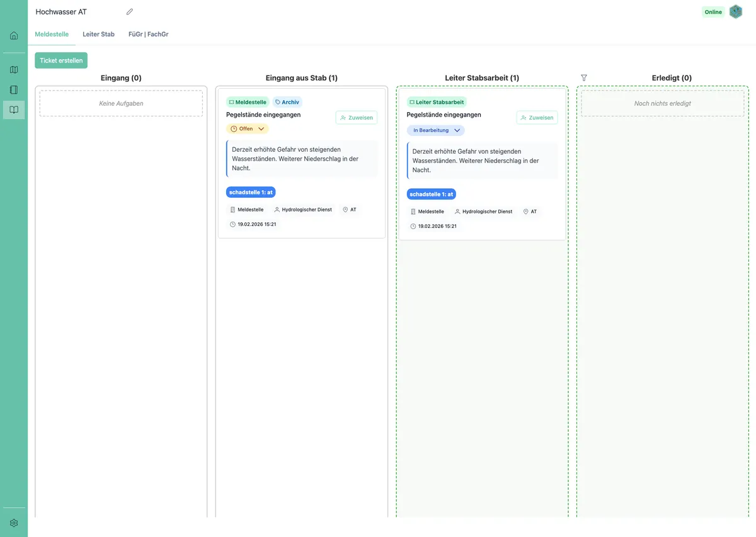Click the filter funnel icon

pyautogui.click(x=584, y=78)
